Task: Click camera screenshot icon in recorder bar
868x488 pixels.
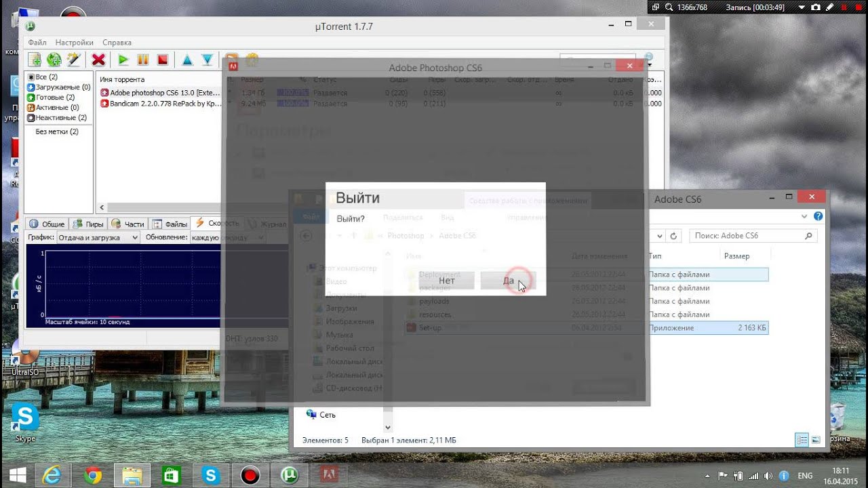Action: (816, 7)
